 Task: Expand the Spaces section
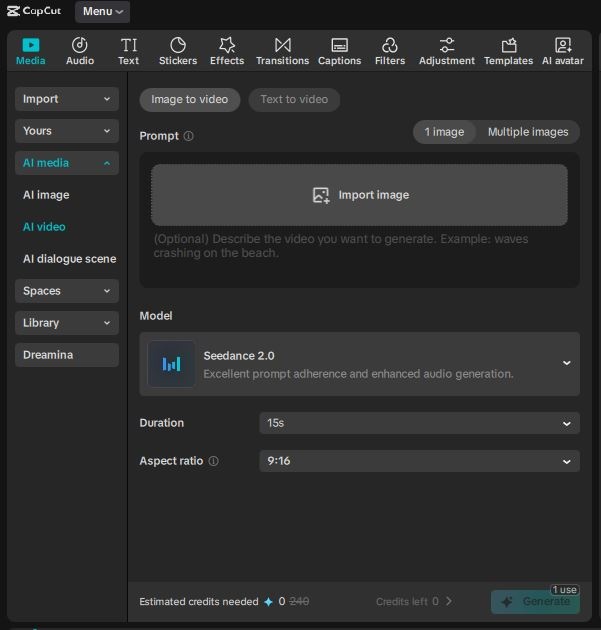(x=67, y=291)
